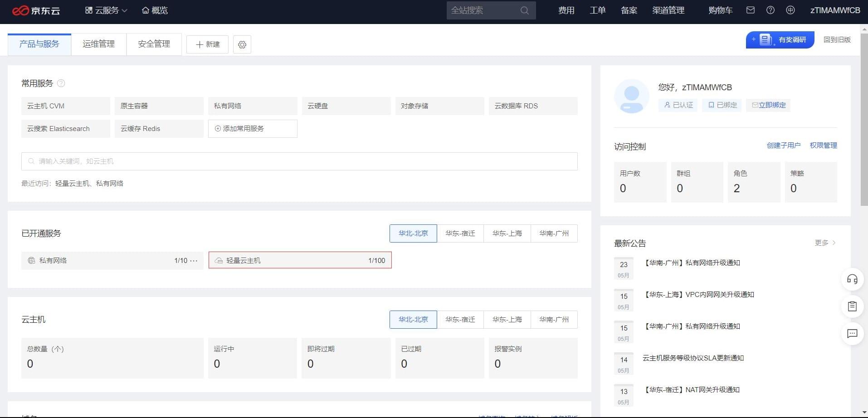Screen dimensions: 868x418
Task: Open 云搜索 Elasticsearch service
Action: [66, 129]
